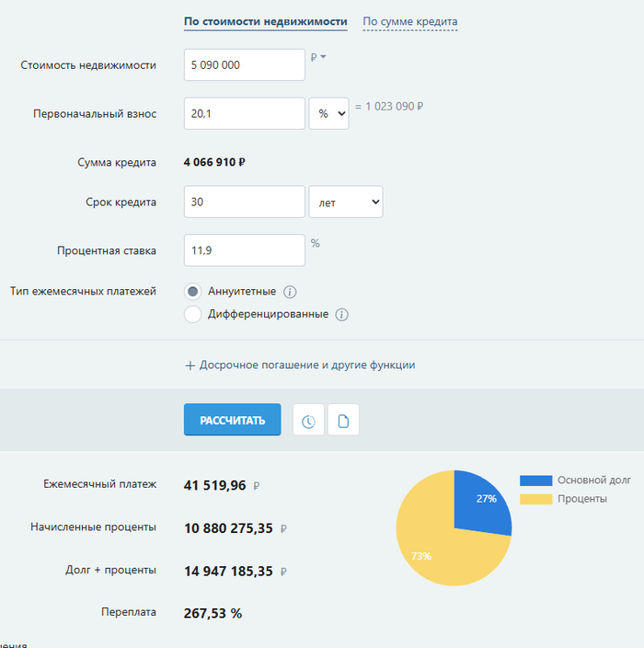Click the yellow Проценты legend swatch
644x648 pixels.
click(x=535, y=499)
